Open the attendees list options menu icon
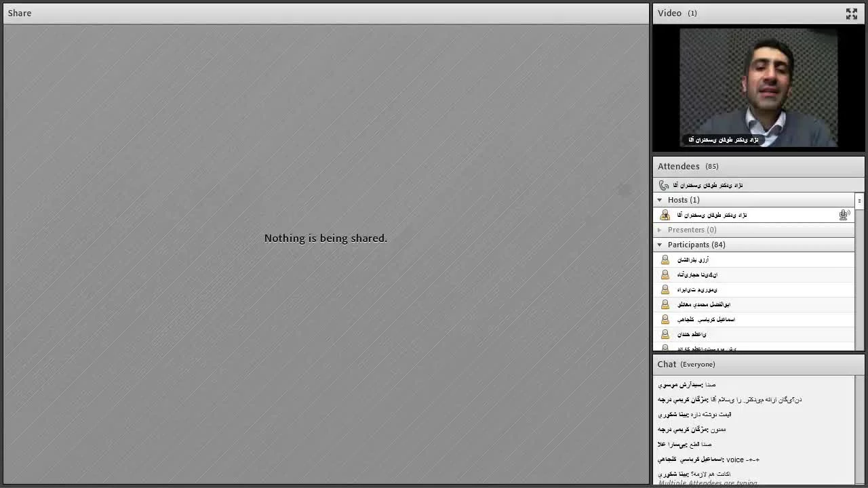The image size is (868, 488). (x=859, y=201)
